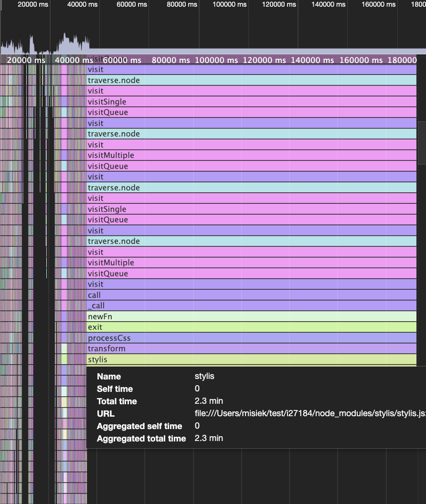Click 140000 ms on the overview ruler

point(329,4)
